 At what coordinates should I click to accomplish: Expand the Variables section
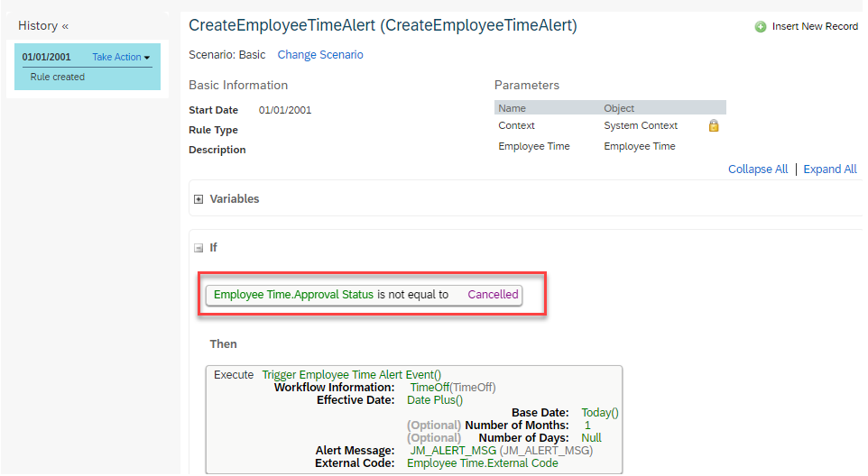(199, 199)
